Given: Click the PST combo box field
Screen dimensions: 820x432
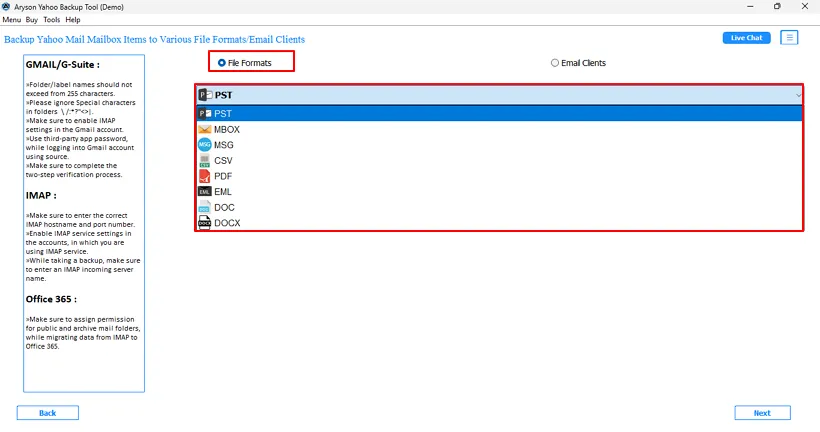Looking at the screenshot, I should coord(499,95).
